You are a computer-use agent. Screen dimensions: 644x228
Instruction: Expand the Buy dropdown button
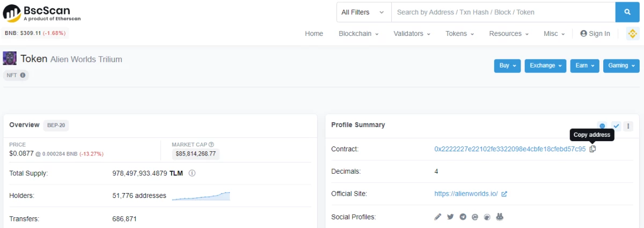[x=507, y=66]
